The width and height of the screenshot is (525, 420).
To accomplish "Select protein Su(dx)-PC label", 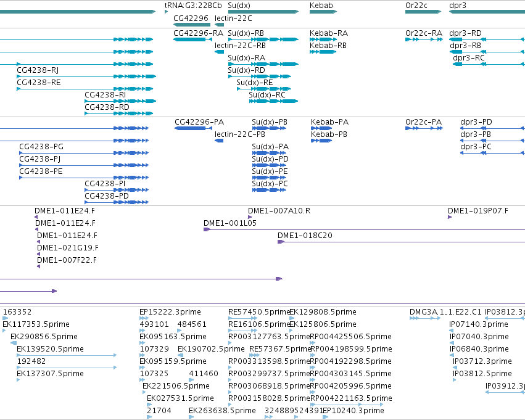I will click(x=270, y=184).
